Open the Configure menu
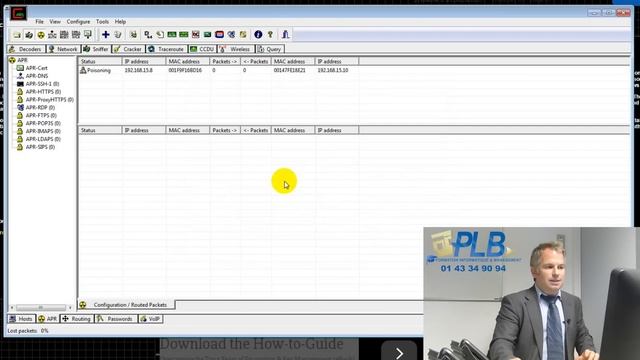640x360 pixels. tap(78, 22)
